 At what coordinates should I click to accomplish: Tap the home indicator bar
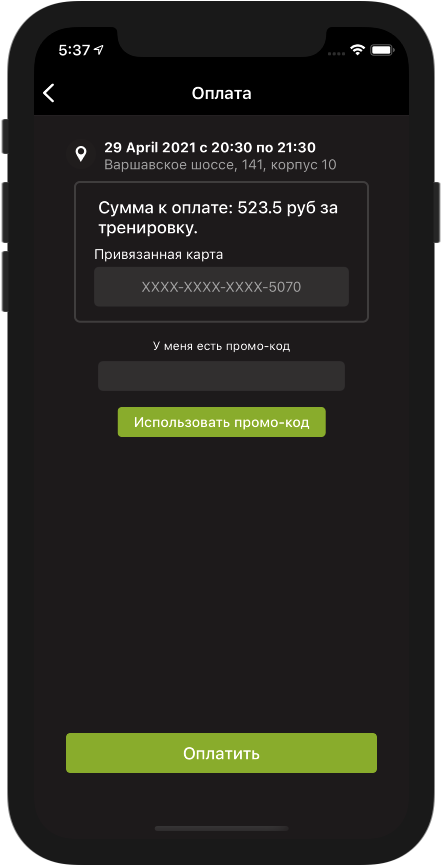pyautogui.click(x=221, y=828)
